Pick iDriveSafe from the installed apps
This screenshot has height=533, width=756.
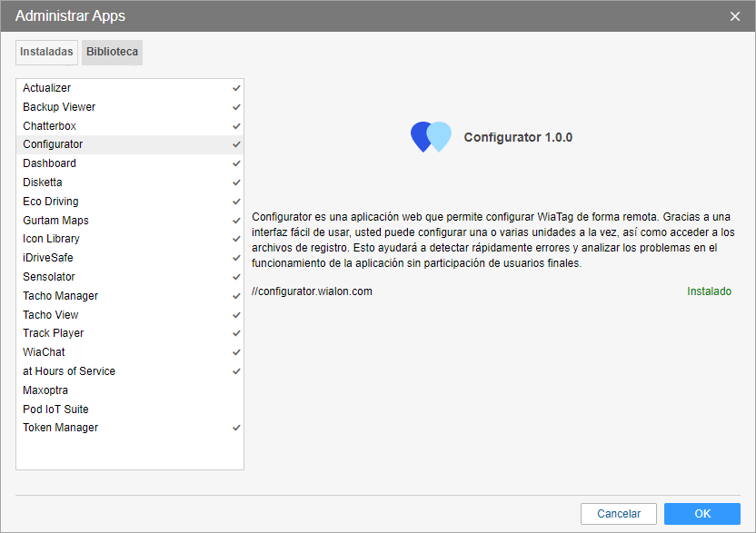coord(47,258)
